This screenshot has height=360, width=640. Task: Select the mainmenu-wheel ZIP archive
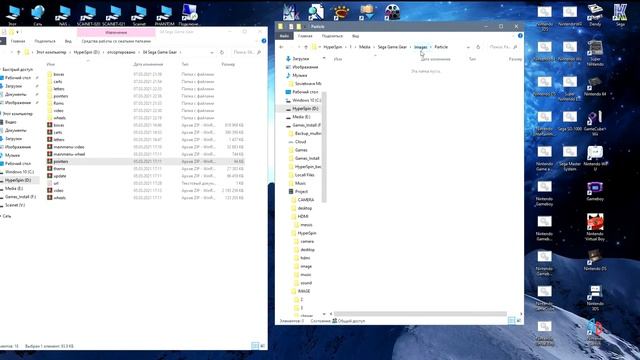click(x=145, y=154)
